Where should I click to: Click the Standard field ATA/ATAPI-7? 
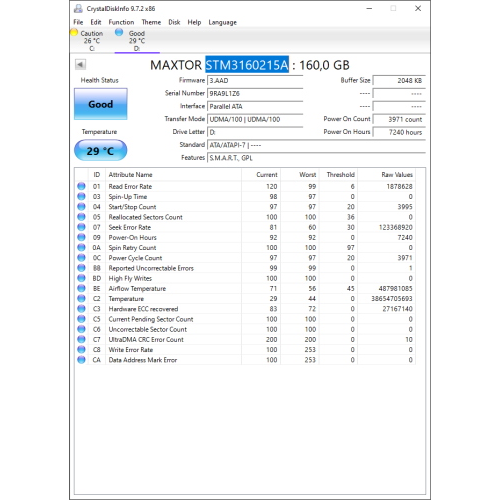(x=316, y=145)
